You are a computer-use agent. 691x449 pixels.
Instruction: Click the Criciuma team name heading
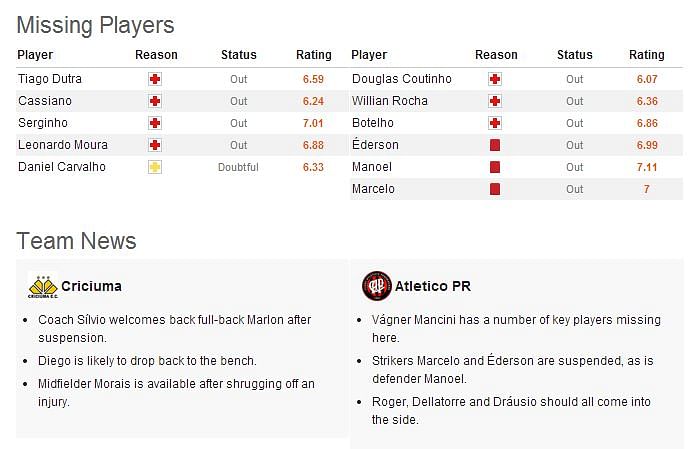(91, 286)
